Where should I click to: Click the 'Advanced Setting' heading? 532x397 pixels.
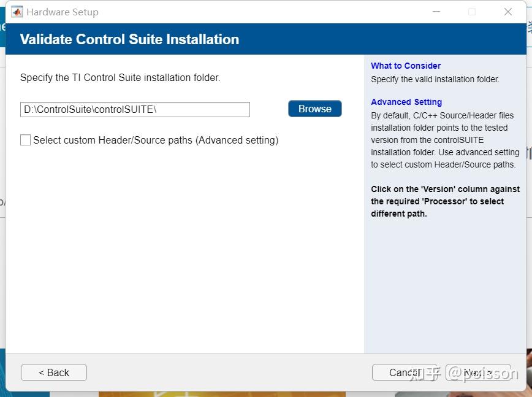point(406,102)
